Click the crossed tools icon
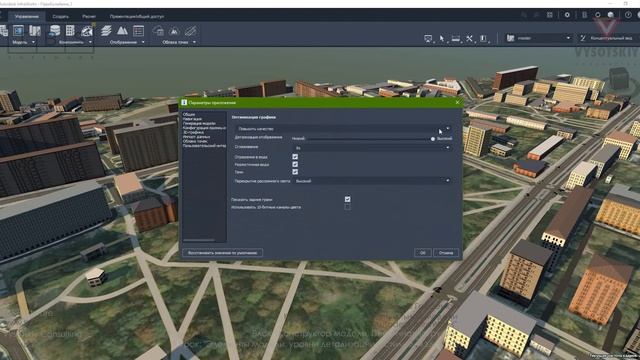 point(469,38)
